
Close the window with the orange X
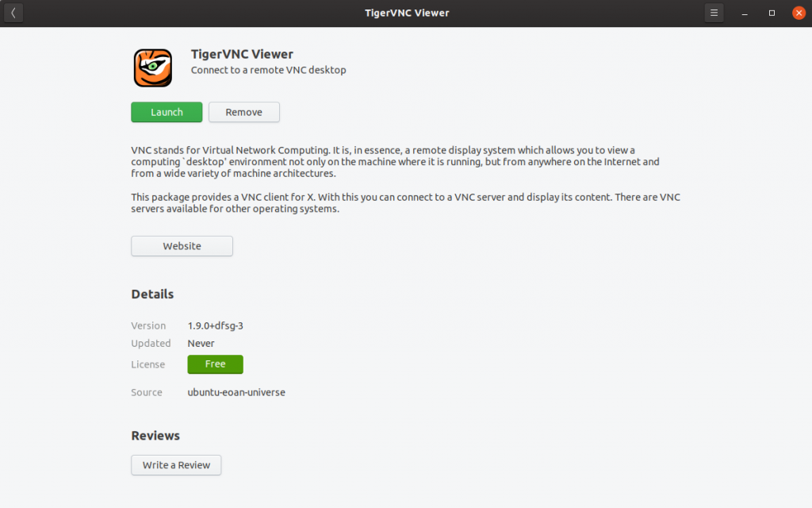799,13
